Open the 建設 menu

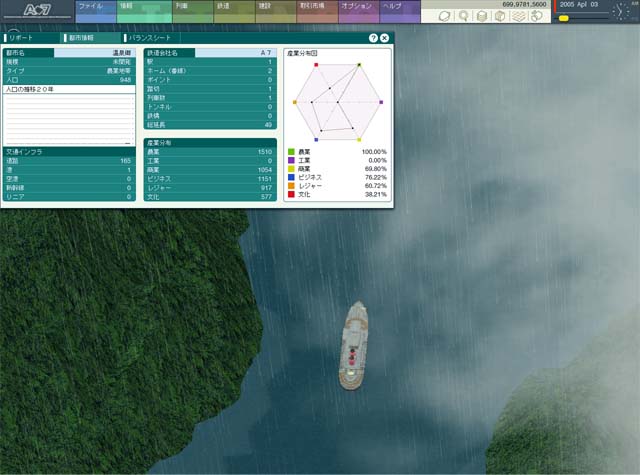pos(276,11)
